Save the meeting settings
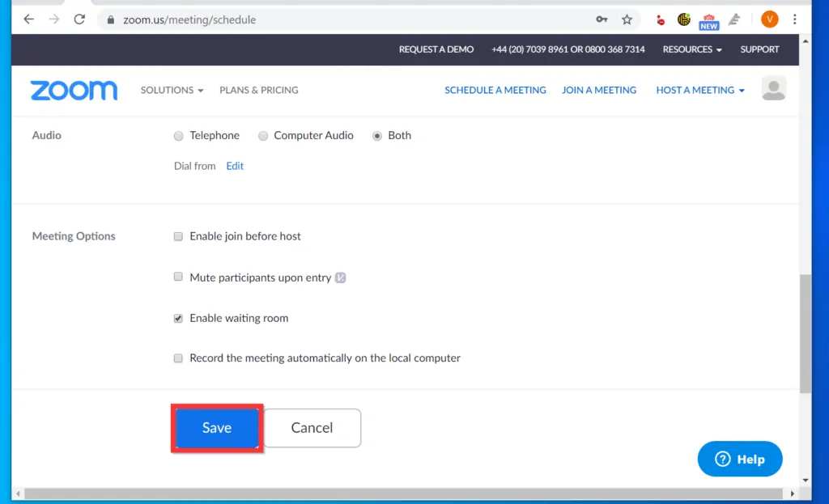The height and width of the screenshot is (504, 829). 217,428
